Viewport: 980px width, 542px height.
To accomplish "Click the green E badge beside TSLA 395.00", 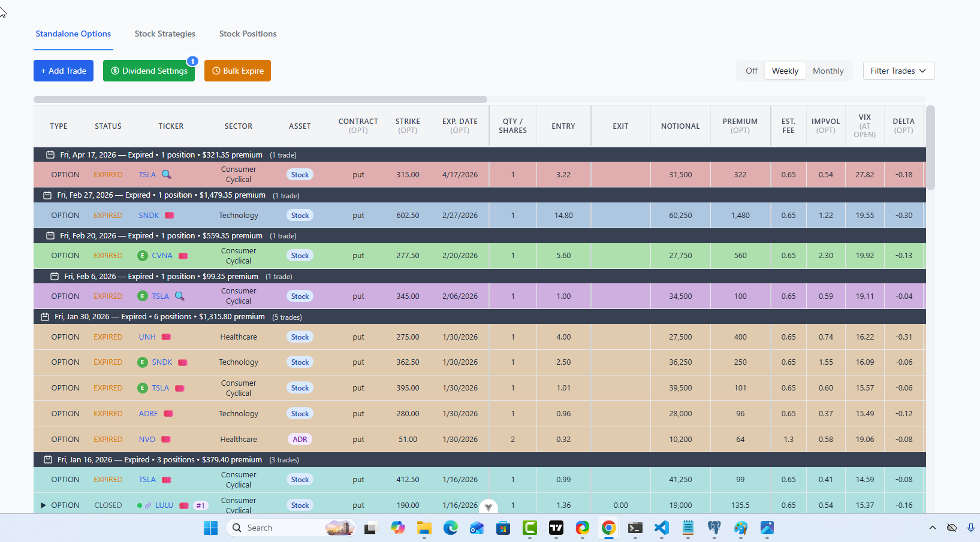I will [x=143, y=388].
